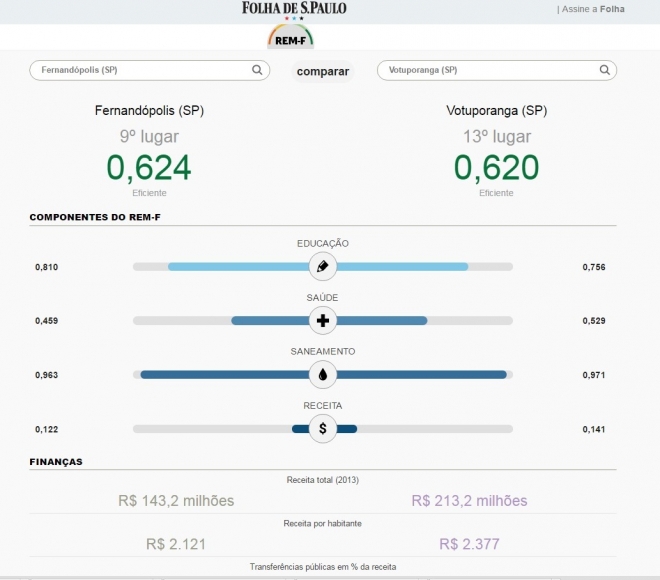Click the Votuporanga (SP) search input
660x580 pixels.
click(x=485, y=70)
